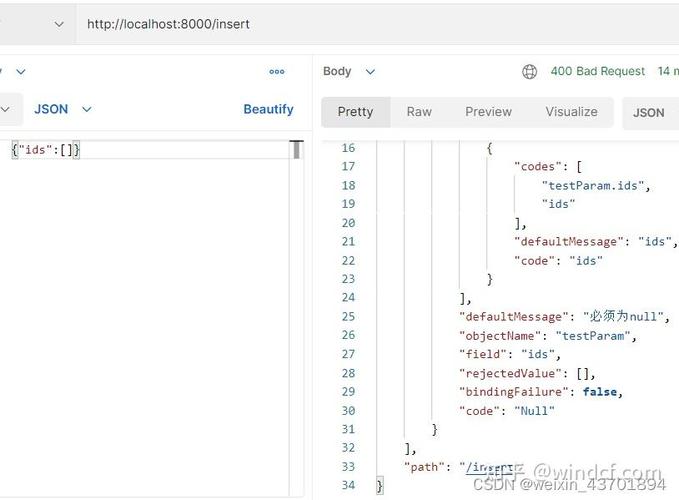The width and height of the screenshot is (679, 500).
Task: Click the Beautify button
Action: tap(268, 109)
